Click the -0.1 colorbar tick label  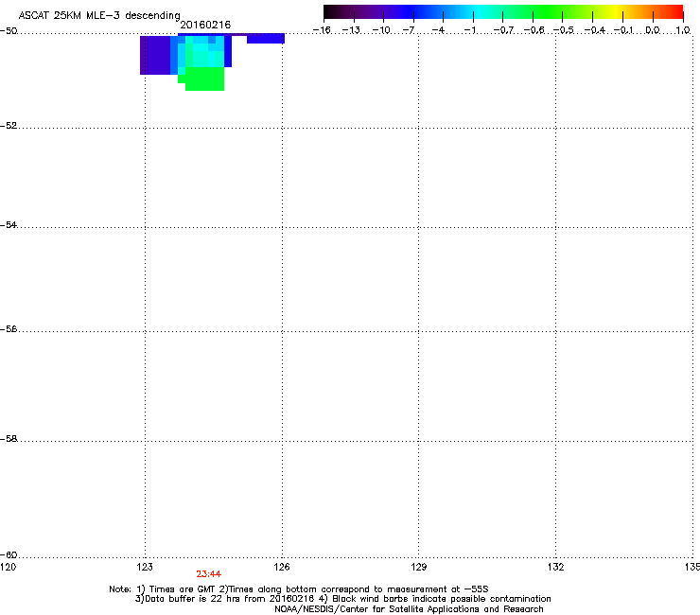[x=623, y=30]
